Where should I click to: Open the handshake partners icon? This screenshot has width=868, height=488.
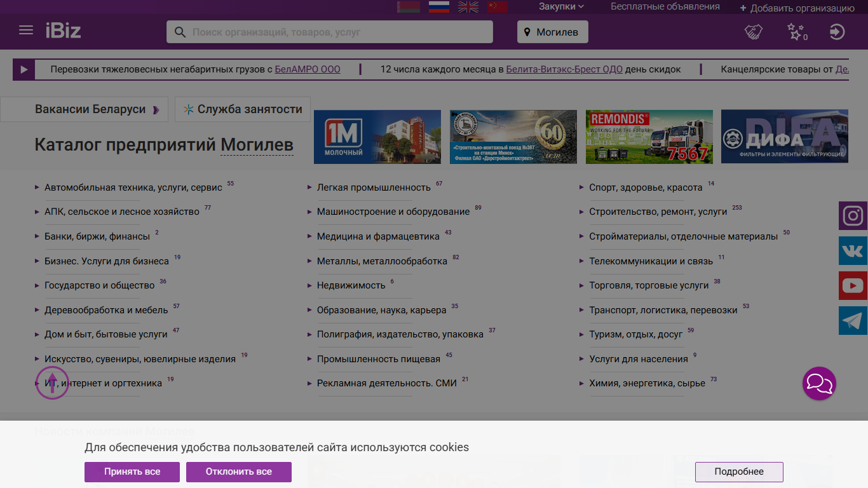754,32
